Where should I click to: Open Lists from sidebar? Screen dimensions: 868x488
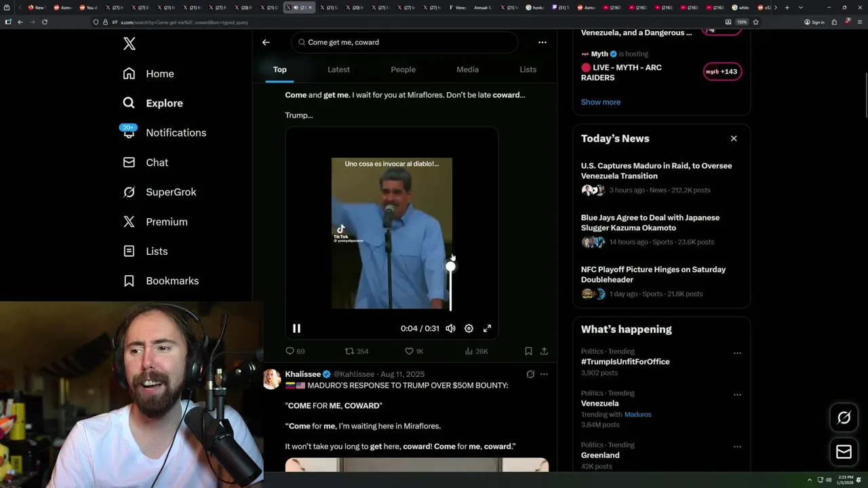pyautogui.click(x=145, y=251)
